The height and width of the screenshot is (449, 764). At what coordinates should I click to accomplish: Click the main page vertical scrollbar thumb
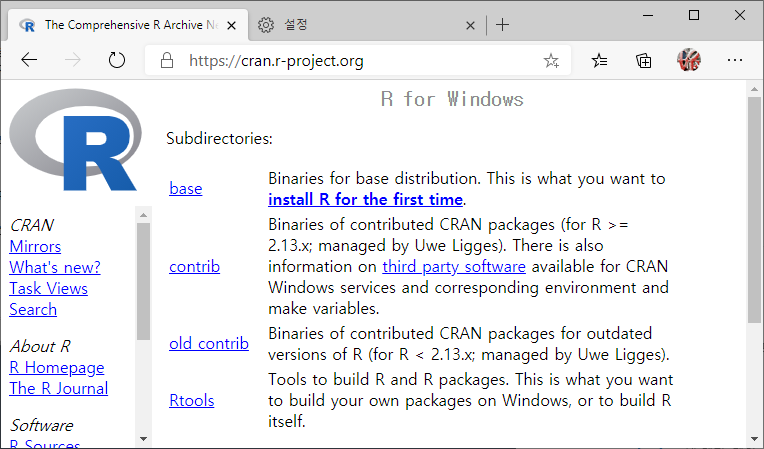[754, 209]
